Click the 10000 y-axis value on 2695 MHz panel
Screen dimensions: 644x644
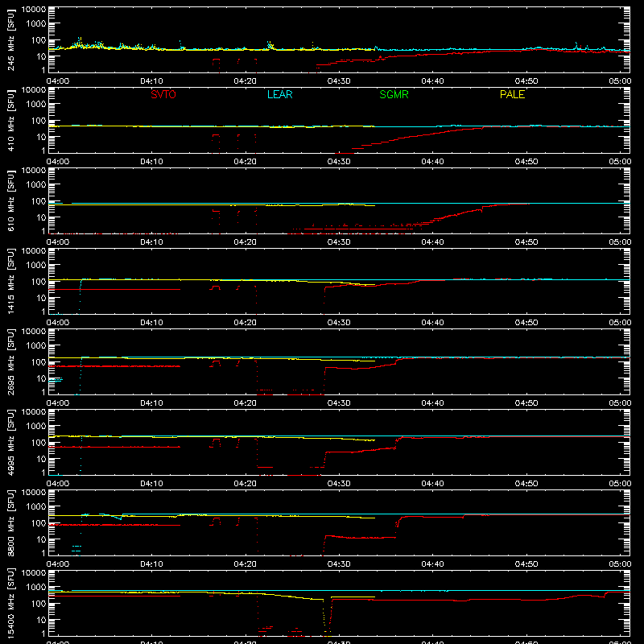tap(34, 332)
